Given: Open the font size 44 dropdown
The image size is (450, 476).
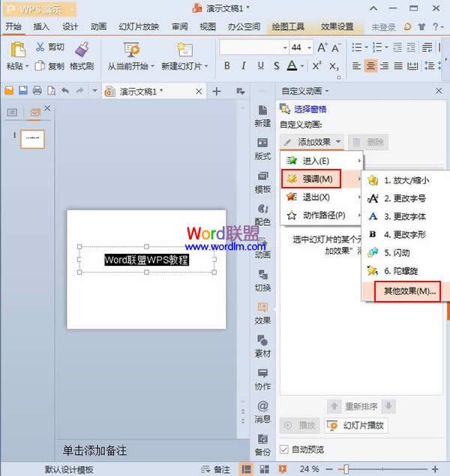Looking at the screenshot, I should 309,47.
